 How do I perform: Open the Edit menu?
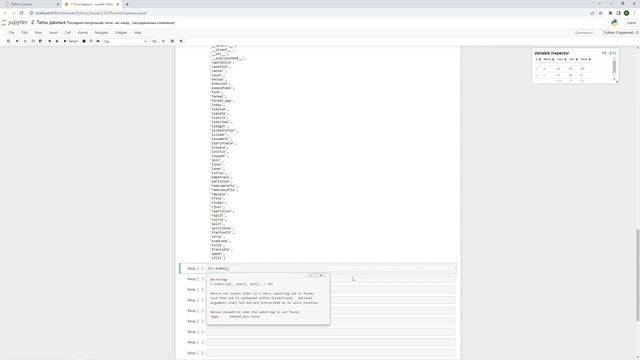pyautogui.click(x=24, y=33)
